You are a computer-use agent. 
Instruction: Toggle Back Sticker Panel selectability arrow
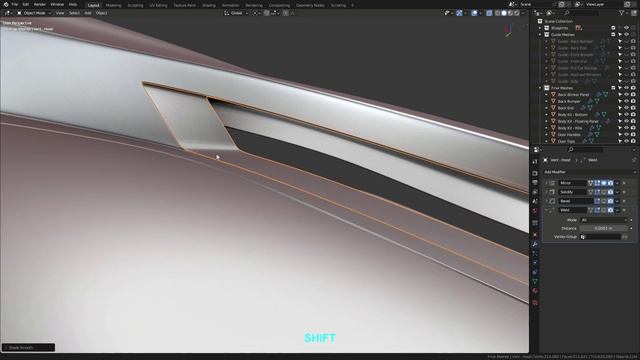click(x=620, y=95)
